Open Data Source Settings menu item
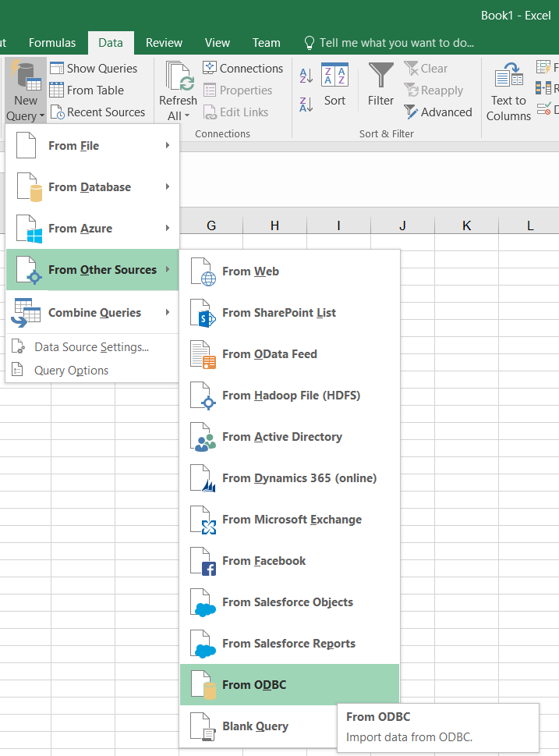The height and width of the screenshot is (756, 559). point(93,347)
